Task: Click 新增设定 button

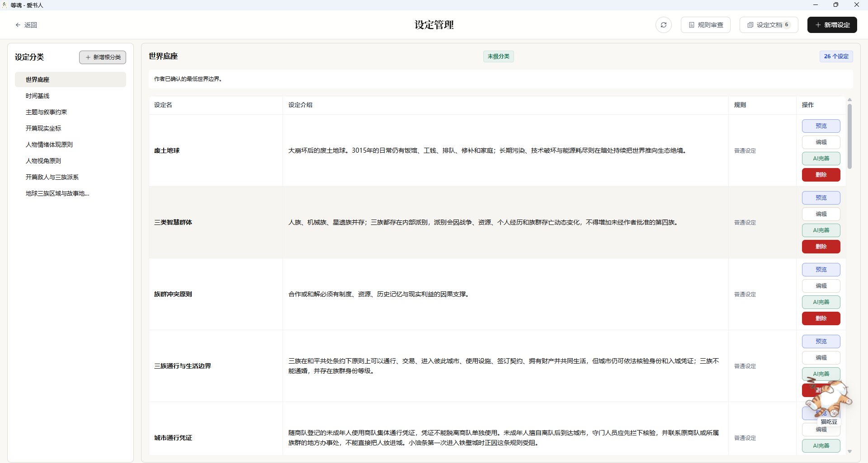Action: 832,25
